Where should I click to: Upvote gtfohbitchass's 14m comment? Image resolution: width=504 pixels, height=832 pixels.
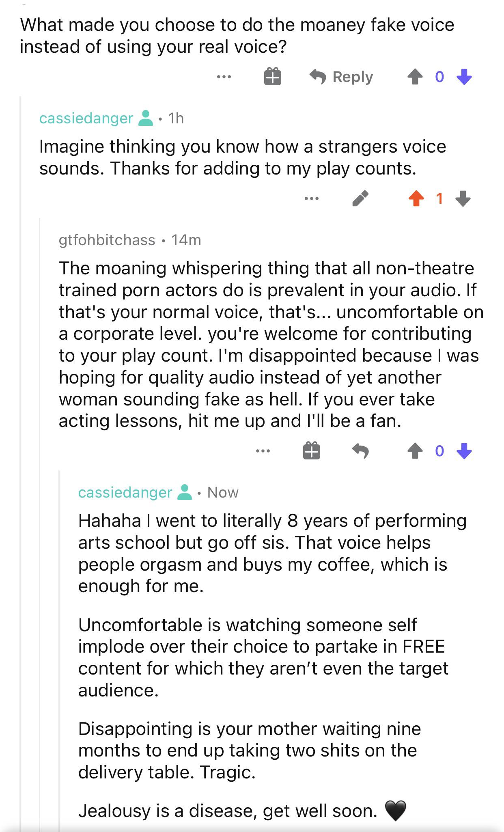[415, 451]
